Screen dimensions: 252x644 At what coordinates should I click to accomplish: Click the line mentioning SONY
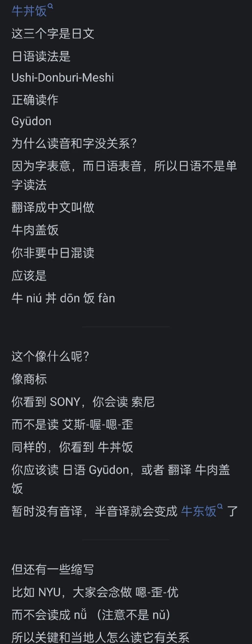[83, 402]
